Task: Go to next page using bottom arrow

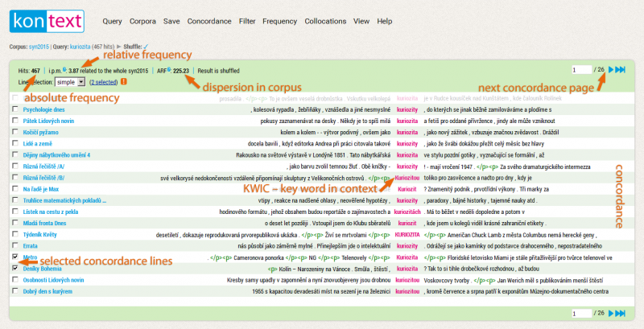Action: 611,314
